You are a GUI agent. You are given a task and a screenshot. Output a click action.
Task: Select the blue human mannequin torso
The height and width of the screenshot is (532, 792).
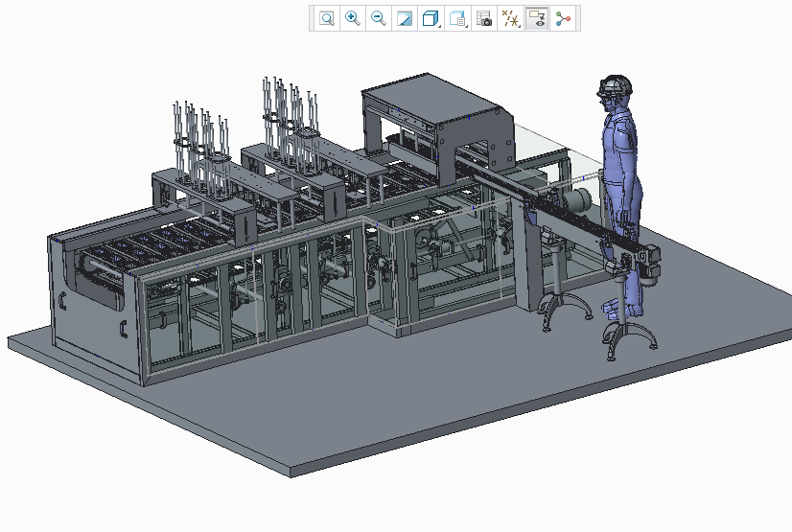click(618, 144)
